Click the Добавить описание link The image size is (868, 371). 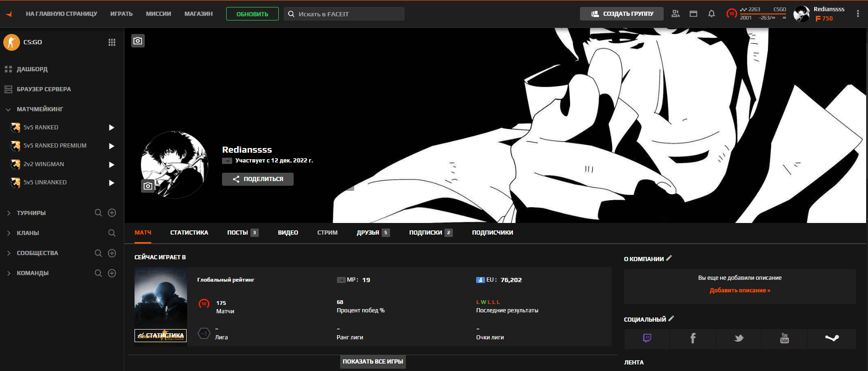click(740, 290)
